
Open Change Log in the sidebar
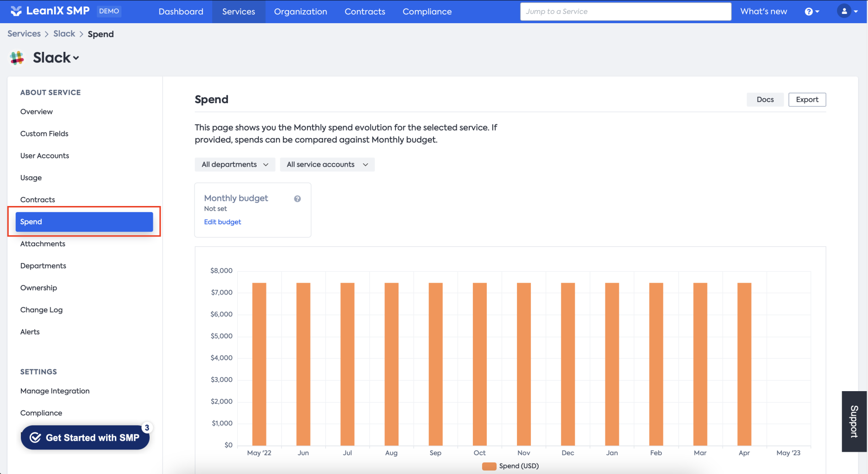pos(41,310)
